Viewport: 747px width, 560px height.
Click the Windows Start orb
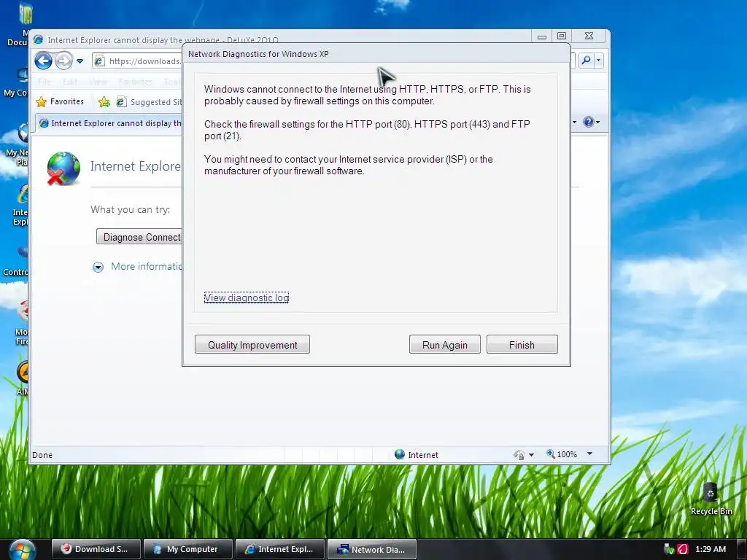pyautogui.click(x=23, y=550)
